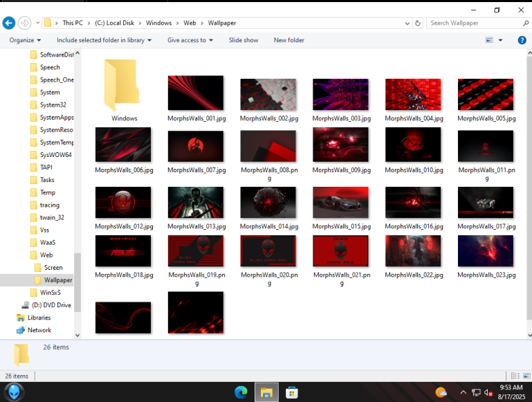Click the muted volume tray icon
This screenshot has width=532, height=402.
tap(488, 392)
